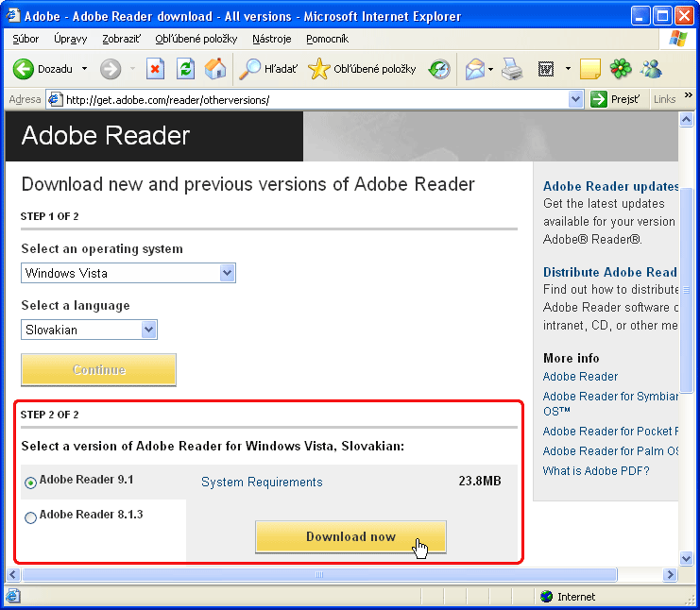This screenshot has height=610, width=700.
Task: Click the horizontal scrollbar left arrow
Action: (x=13, y=574)
